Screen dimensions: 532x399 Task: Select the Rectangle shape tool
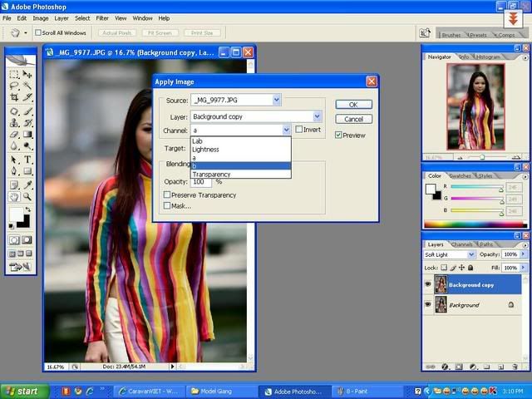pyautogui.click(x=27, y=171)
